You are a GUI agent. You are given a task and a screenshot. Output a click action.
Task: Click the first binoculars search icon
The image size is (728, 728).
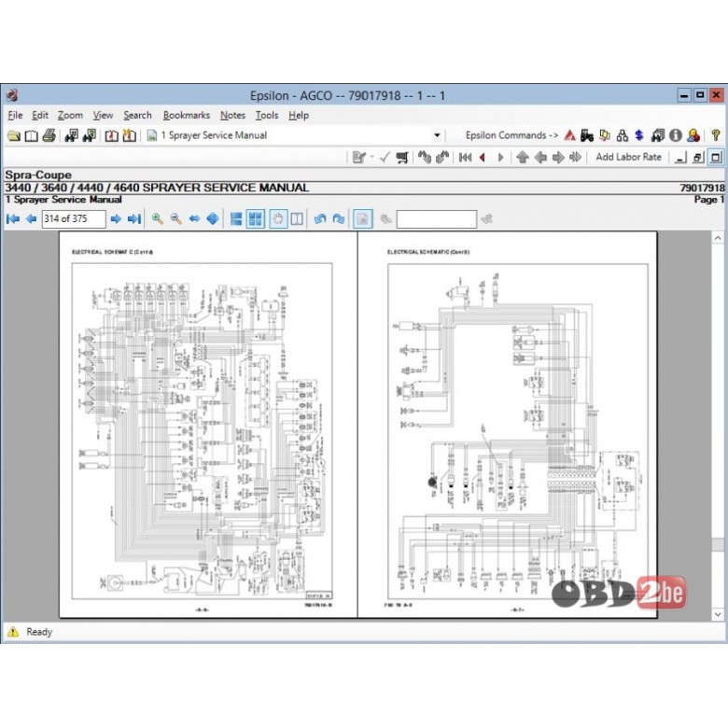coord(71,135)
